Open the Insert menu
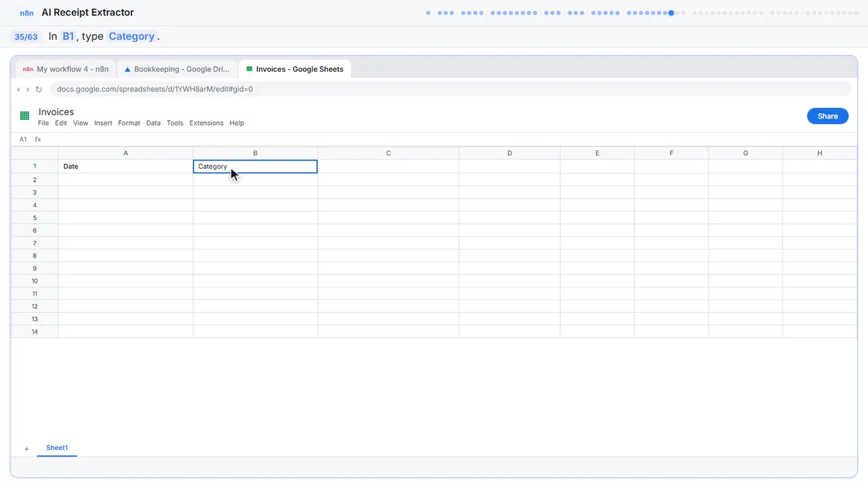 pyautogui.click(x=103, y=123)
